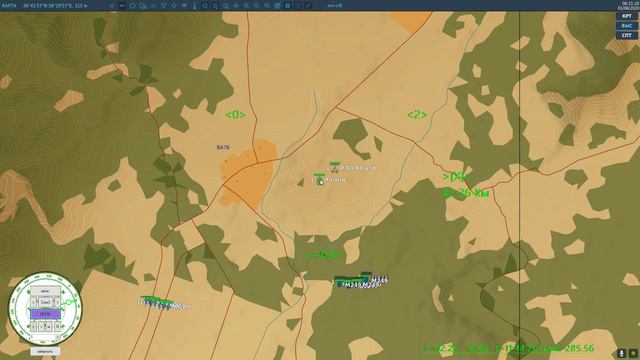Click the top gray button in compass widget
Screen dimensions: 640x360
pos(45,291)
